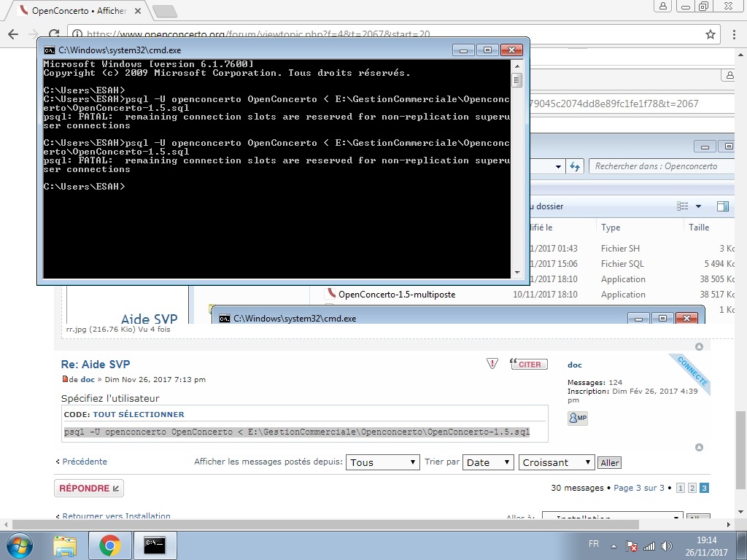This screenshot has height=560, width=747.
Task: Click the FR language indicator
Action: tap(594, 544)
